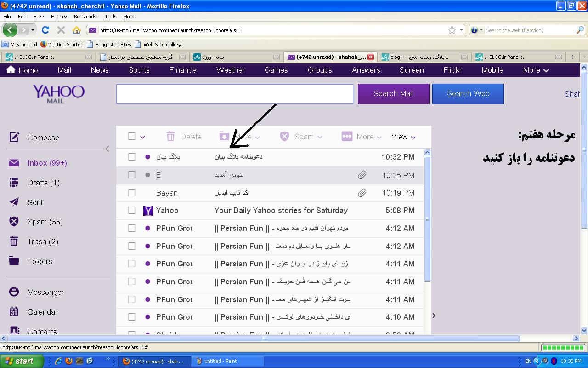Click the Spam shield icon in sidebar

[14, 222]
